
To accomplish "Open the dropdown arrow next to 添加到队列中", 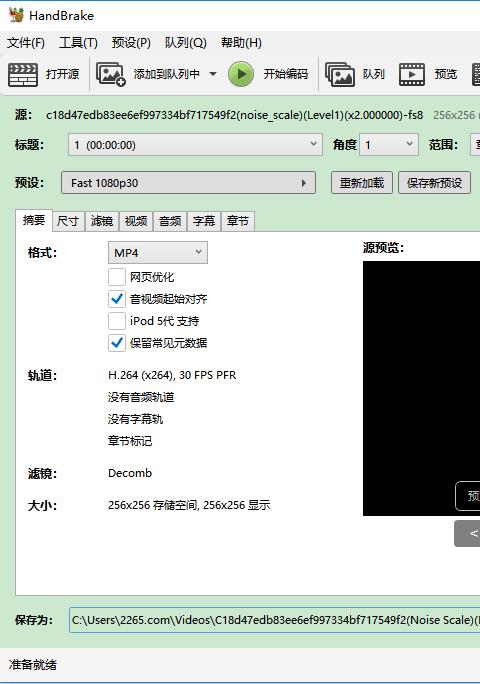I will [213, 74].
